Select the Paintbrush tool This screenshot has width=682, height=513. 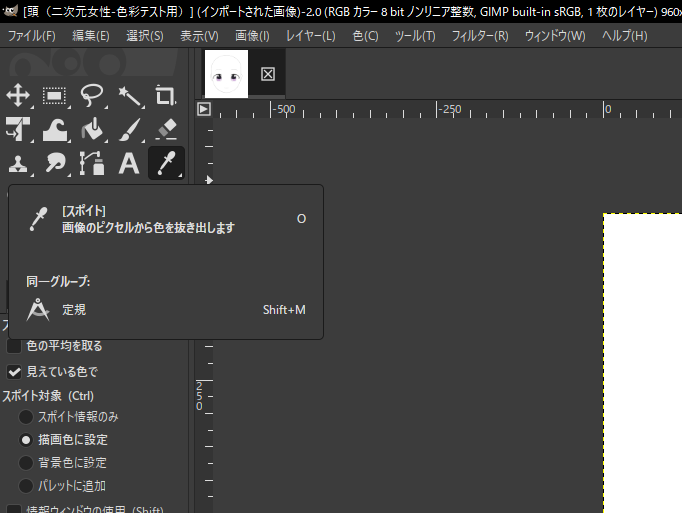pyautogui.click(x=129, y=129)
